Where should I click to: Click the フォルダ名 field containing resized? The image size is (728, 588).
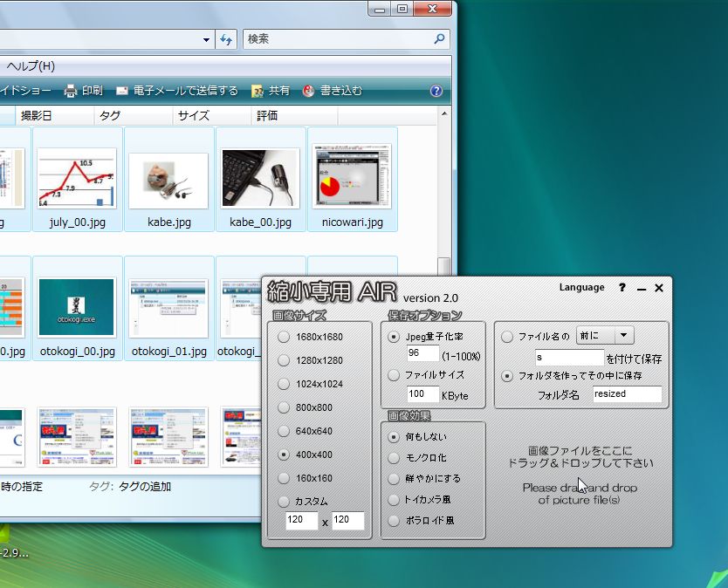(628, 394)
